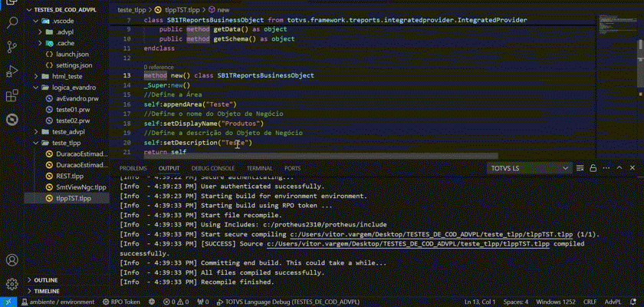Change Spaces: 4 indentation setting
The image size is (644, 307).
point(516,302)
